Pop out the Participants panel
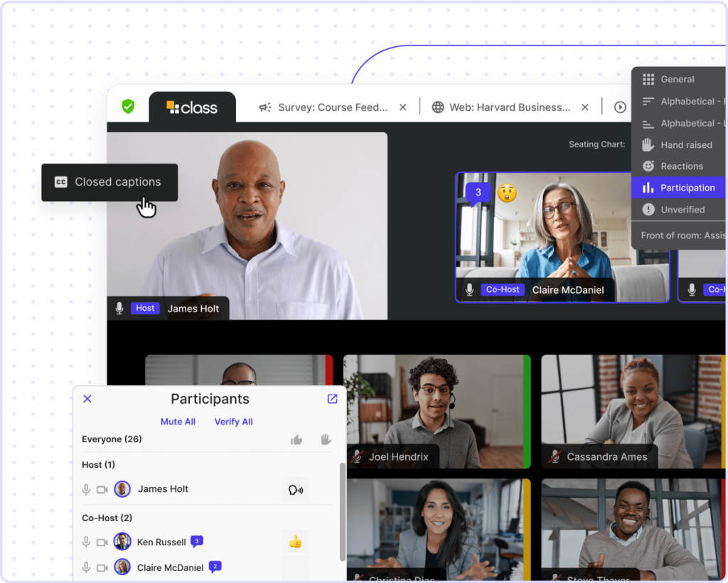 [332, 399]
